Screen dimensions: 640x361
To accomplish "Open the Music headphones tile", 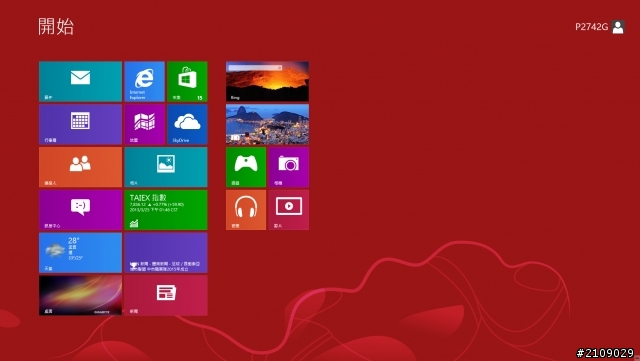I will click(246, 210).
